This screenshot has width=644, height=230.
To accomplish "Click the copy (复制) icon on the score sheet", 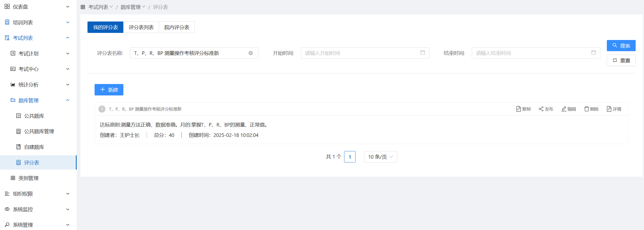I will pos(518,109).
